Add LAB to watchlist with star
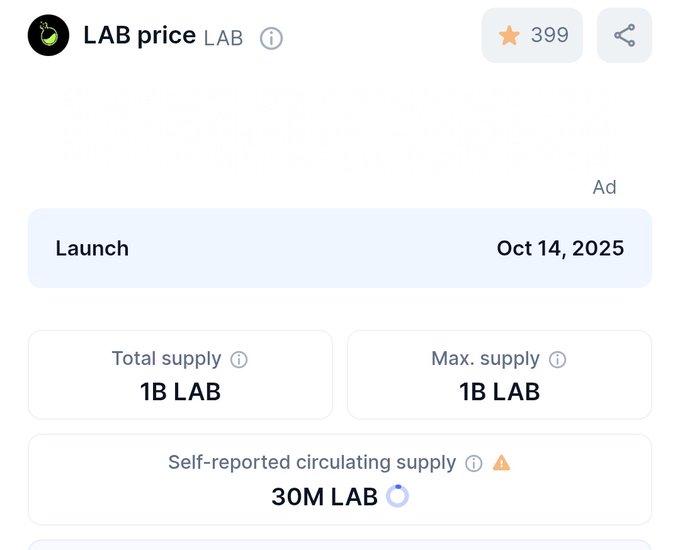Screen dimensions: 680x550 (x=510, y=36)
